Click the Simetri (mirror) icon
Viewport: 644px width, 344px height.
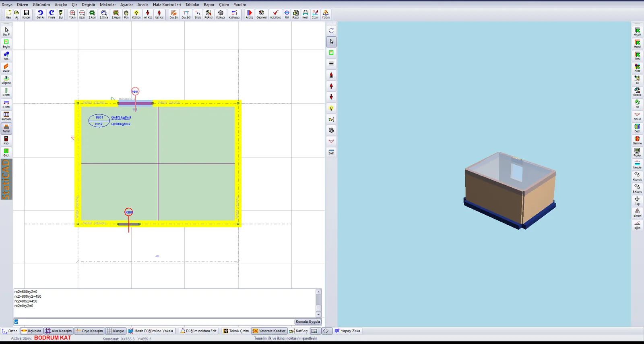tap(637, 213)
